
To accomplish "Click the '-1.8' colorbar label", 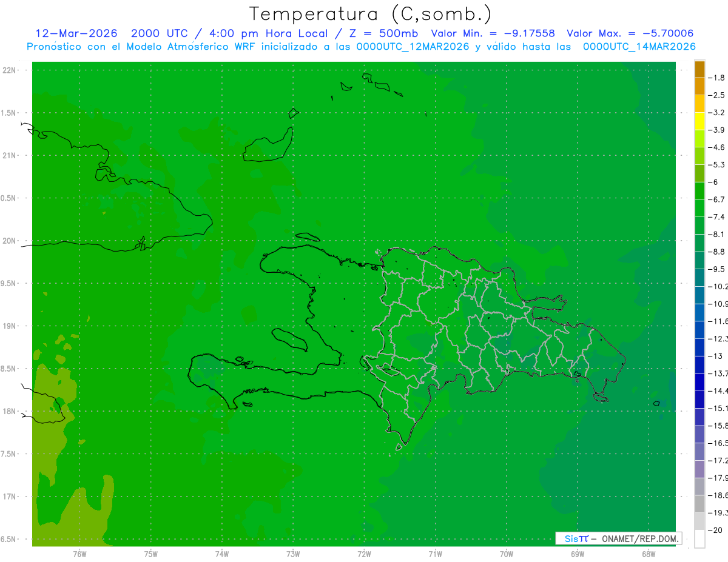I will (x=718, y=78).
